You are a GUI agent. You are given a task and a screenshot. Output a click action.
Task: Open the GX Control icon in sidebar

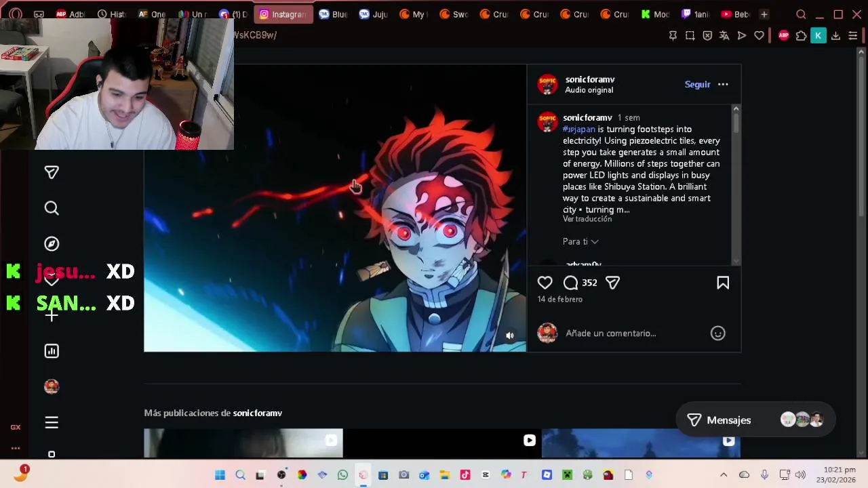click(15, 427)
